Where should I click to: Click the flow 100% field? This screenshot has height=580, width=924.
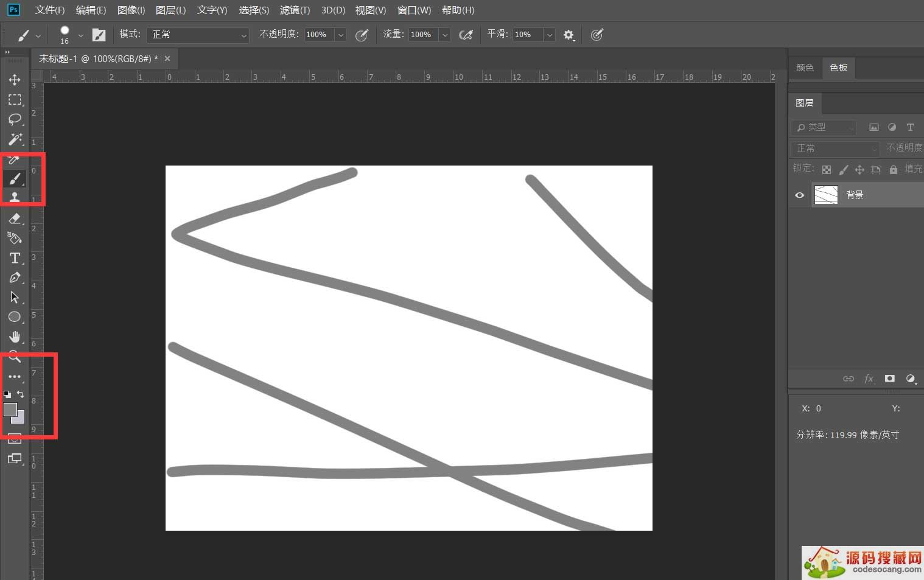(x=424, y=35)
